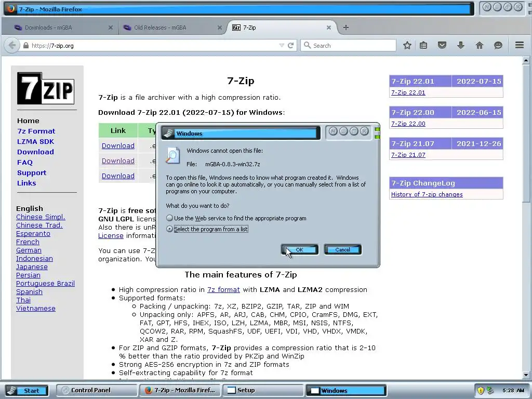Open the Support sidebar link
Viewport: 532px width, 399px height.
tap(32, 172)
